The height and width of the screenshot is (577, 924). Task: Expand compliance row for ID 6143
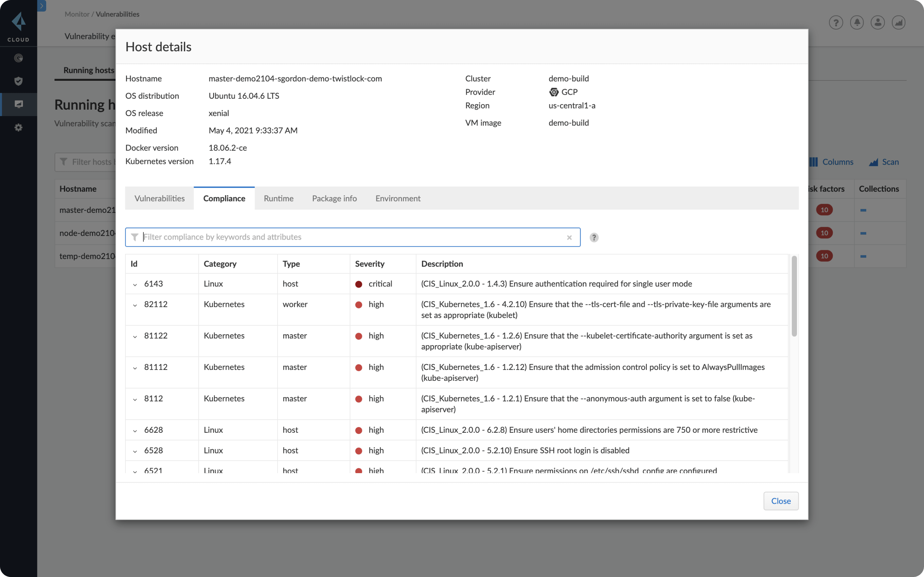click(x=134, y=284)
